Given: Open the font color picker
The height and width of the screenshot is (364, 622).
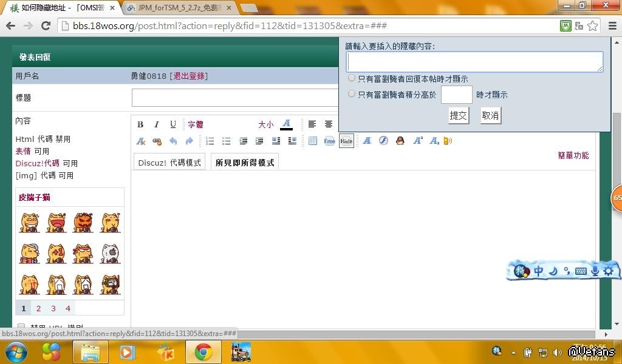Looking at the screenshot, I should (x=286, y=124).
